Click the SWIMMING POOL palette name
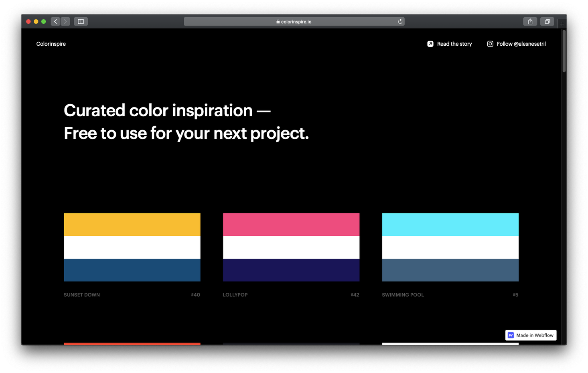This screenshot has width=588, height=373. (403, 295)
